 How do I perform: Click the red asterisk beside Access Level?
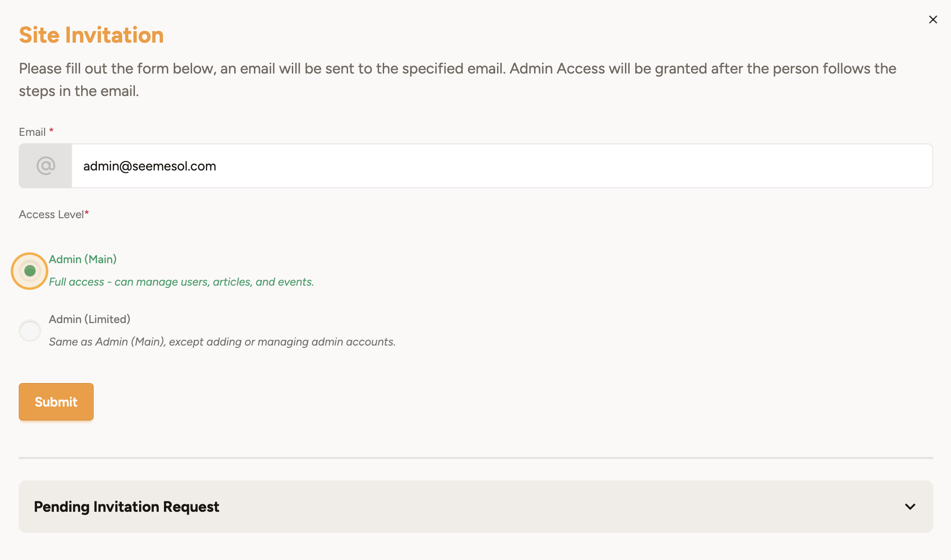click(87, 213)
